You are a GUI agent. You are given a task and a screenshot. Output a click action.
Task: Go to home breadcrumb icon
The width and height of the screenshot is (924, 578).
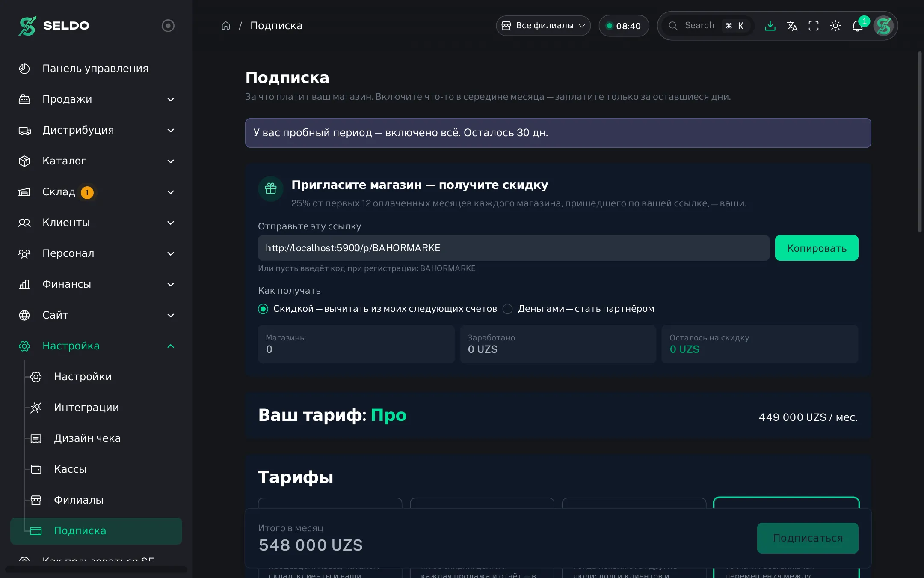point(226,26)
